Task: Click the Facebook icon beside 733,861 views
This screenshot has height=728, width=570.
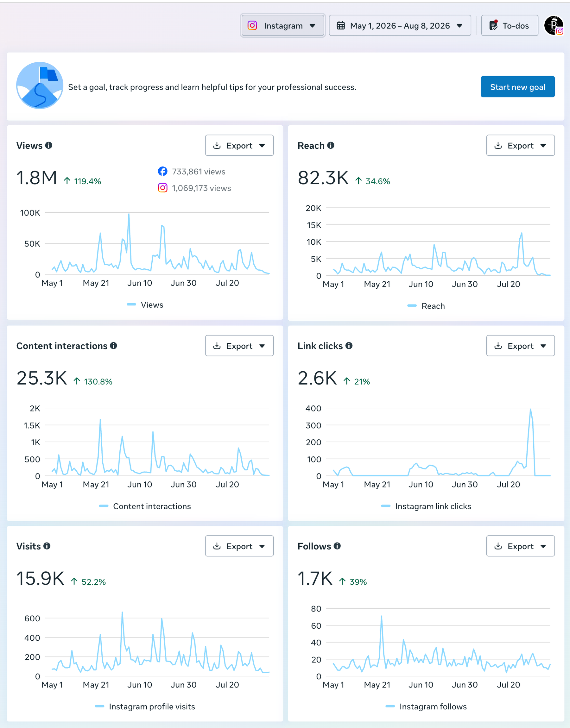Action: coord(162,172)
